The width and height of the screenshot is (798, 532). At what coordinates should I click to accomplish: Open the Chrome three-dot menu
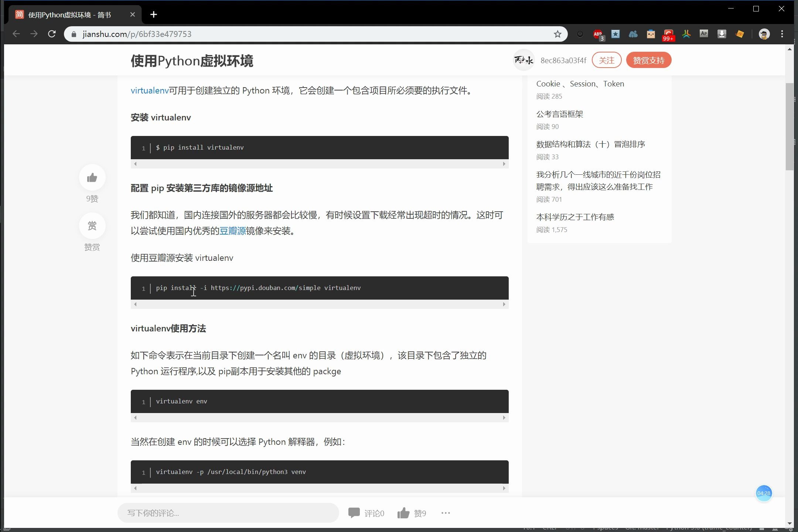tap(782, 34)
